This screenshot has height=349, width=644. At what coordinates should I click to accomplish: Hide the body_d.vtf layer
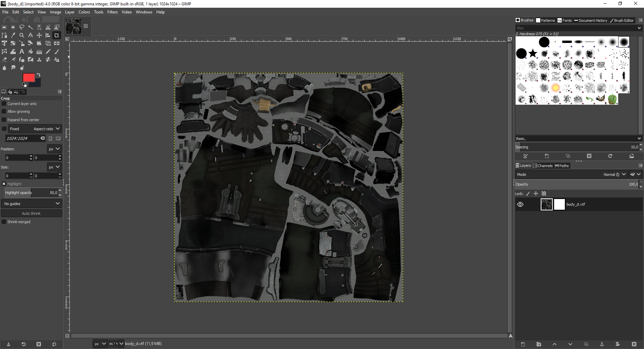tap(520, 204)
